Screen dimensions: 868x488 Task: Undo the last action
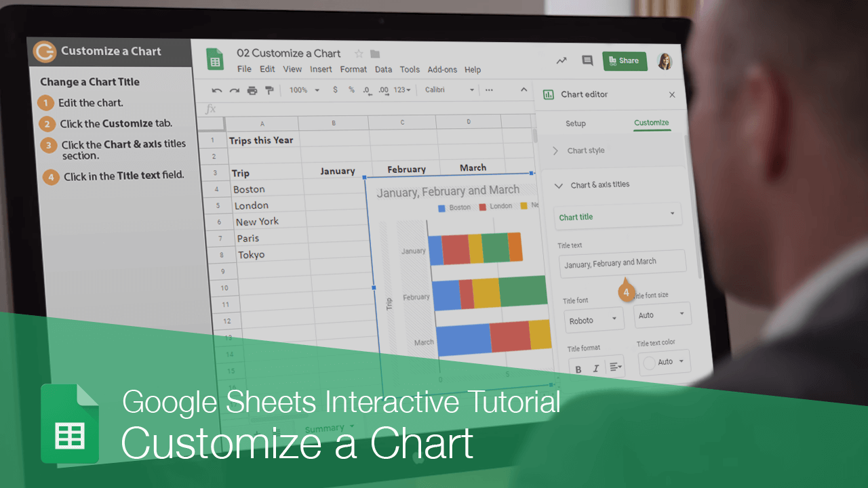pos(216,89)
